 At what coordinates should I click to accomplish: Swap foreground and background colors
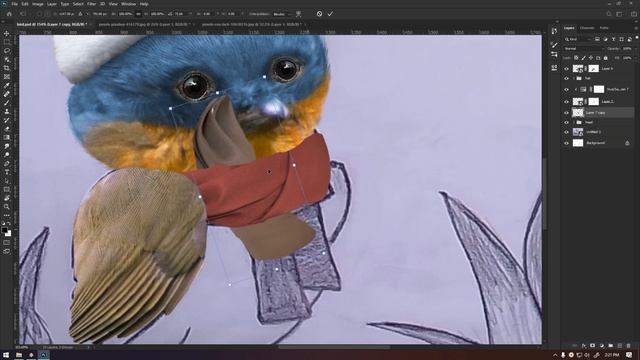(9, 224)
